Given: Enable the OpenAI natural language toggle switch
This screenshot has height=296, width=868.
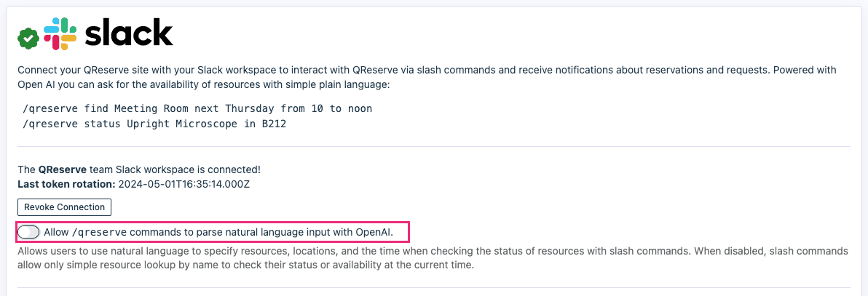Looking at the screenshot, I should pos(28,232).
